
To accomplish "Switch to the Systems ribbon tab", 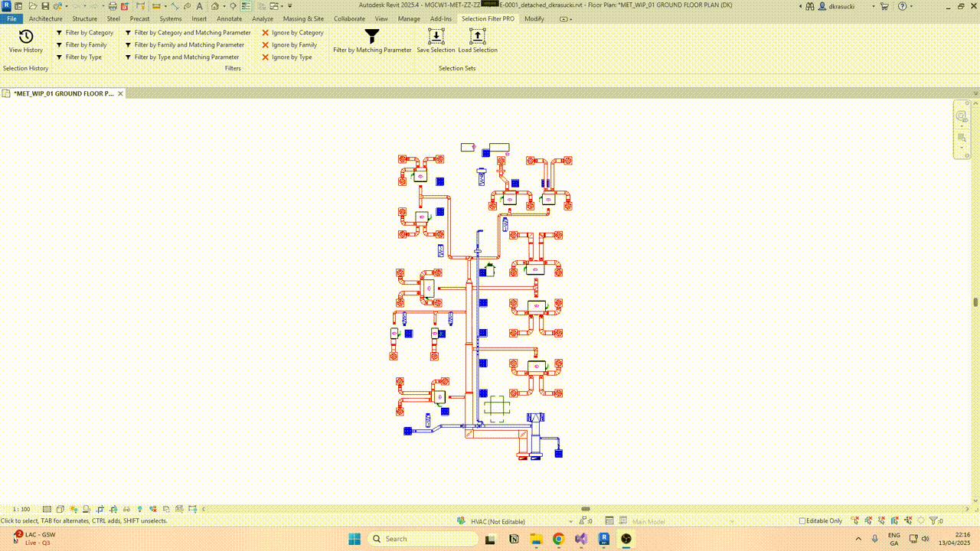I will tap(171, 18).
